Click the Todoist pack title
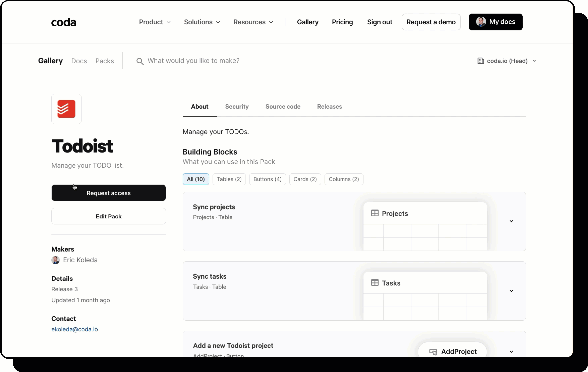 (82, 146)
